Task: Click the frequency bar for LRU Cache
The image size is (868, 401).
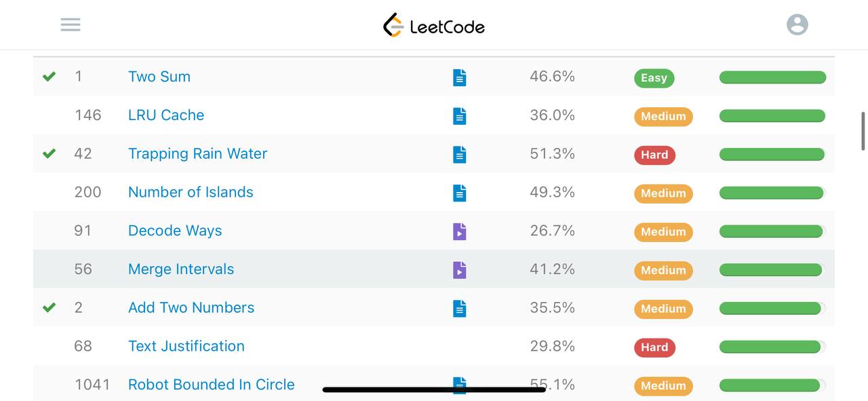Action: tap(772, 116)
